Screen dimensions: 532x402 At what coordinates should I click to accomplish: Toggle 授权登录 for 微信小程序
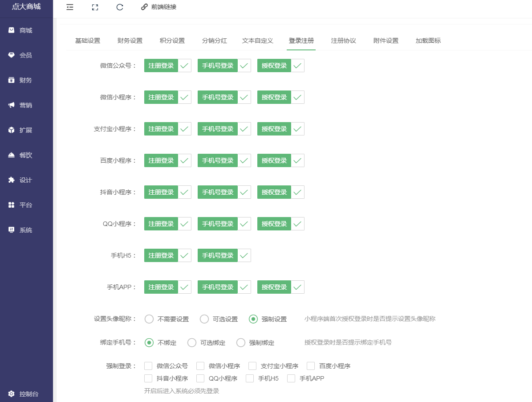(x=274, y=97)
